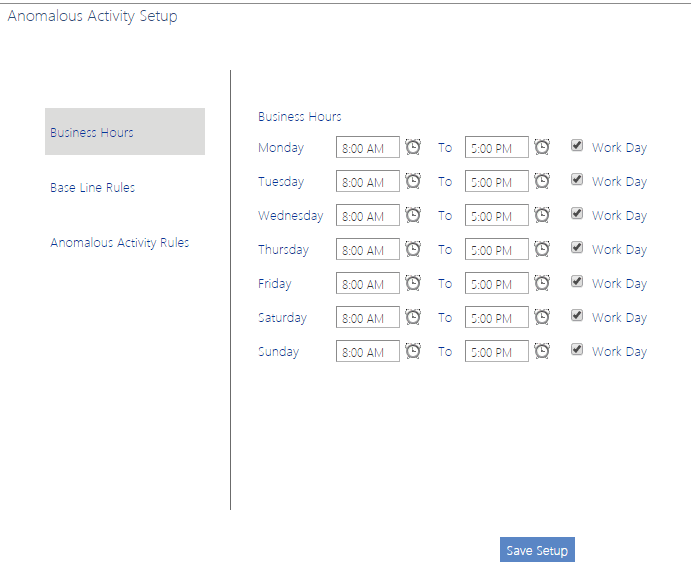The height and width of the screenshot is (567, 691).
Task: Switch to the Base Line Rules tab
Action: (93, 188)
